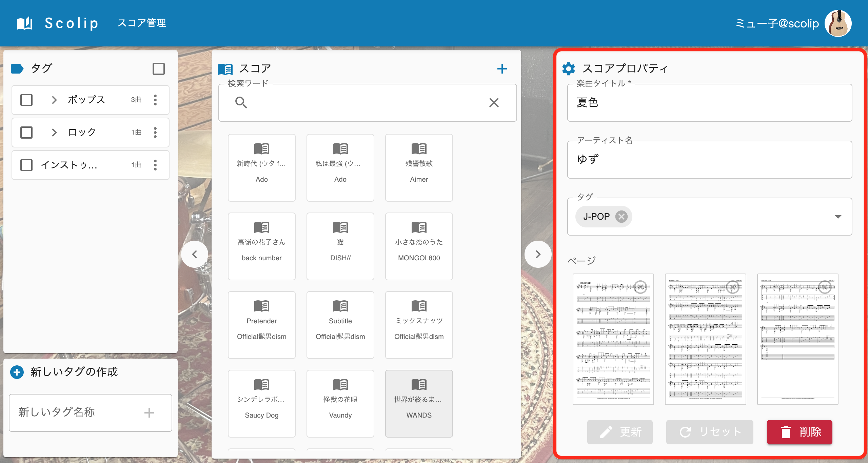Click into the 検索ワード search field
Screen dimensions: 868x463
368,103
